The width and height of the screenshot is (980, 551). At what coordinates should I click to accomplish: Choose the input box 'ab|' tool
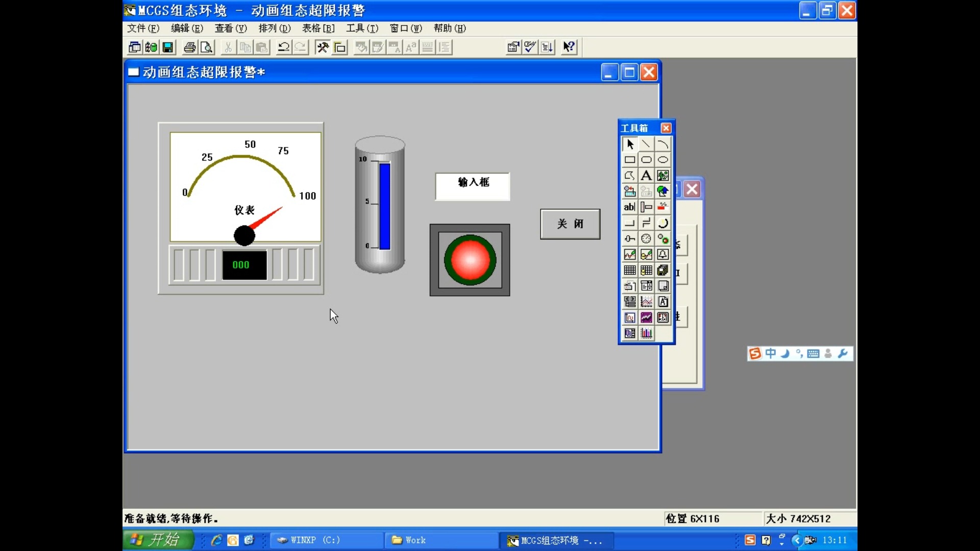(630, 207)
